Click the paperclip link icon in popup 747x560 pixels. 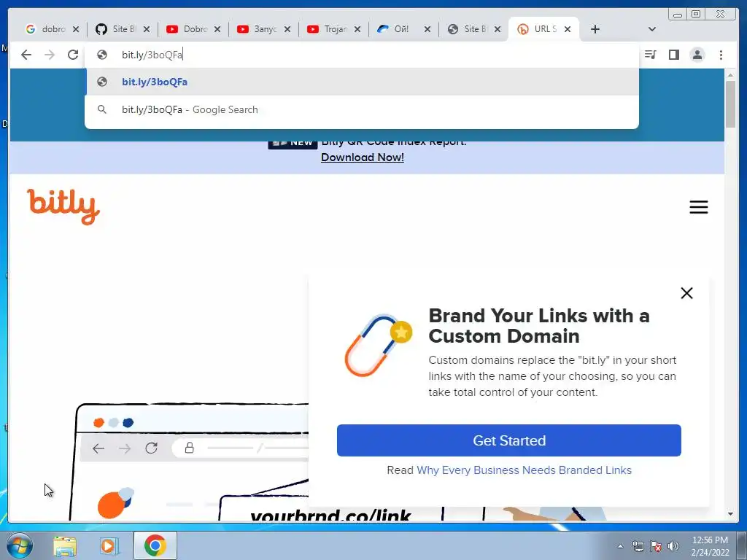coord(379,345)
